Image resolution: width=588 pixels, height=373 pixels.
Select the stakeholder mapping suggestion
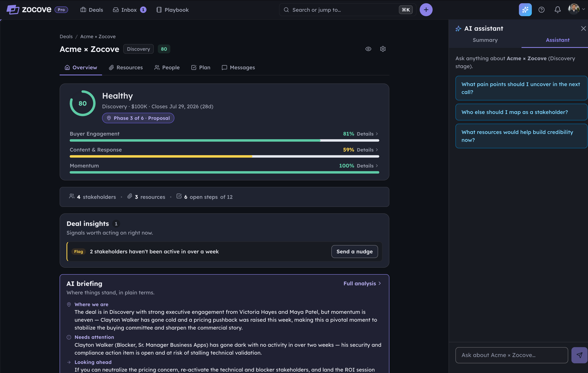[x=521, y=112]
